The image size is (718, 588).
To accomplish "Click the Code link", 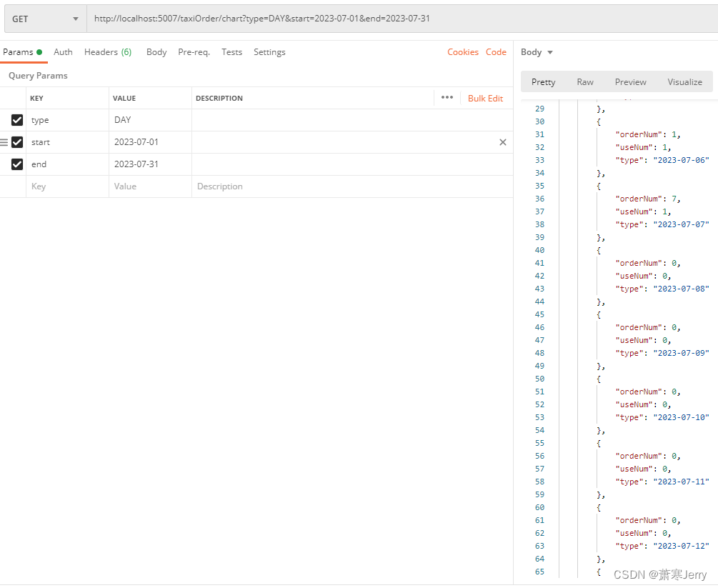I will tap(496, 52).
